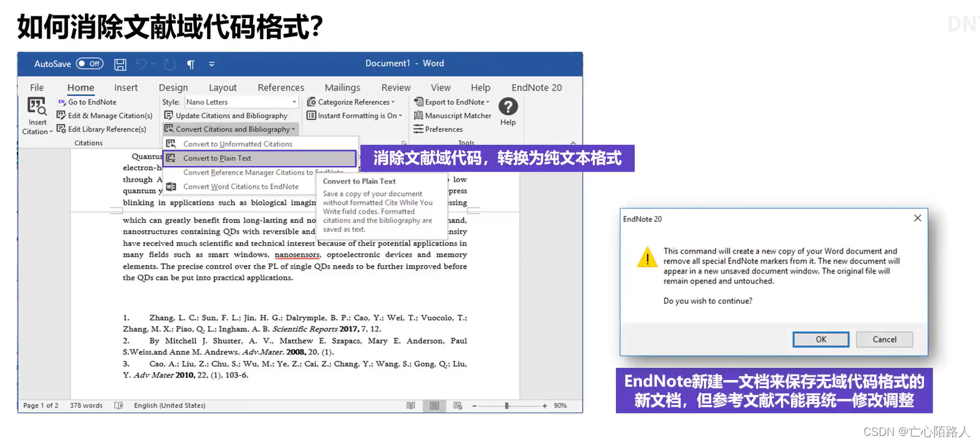The height and width of the screenshot is (444, 980).
Task: Click the Convert to Unformatted Citations icon
Action: click(171, 144)
